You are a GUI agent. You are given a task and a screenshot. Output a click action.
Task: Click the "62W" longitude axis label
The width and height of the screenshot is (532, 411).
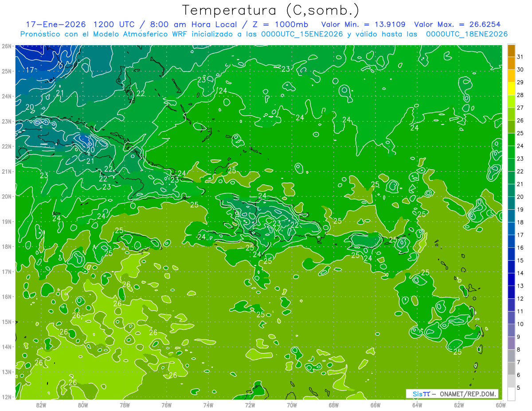459,405
